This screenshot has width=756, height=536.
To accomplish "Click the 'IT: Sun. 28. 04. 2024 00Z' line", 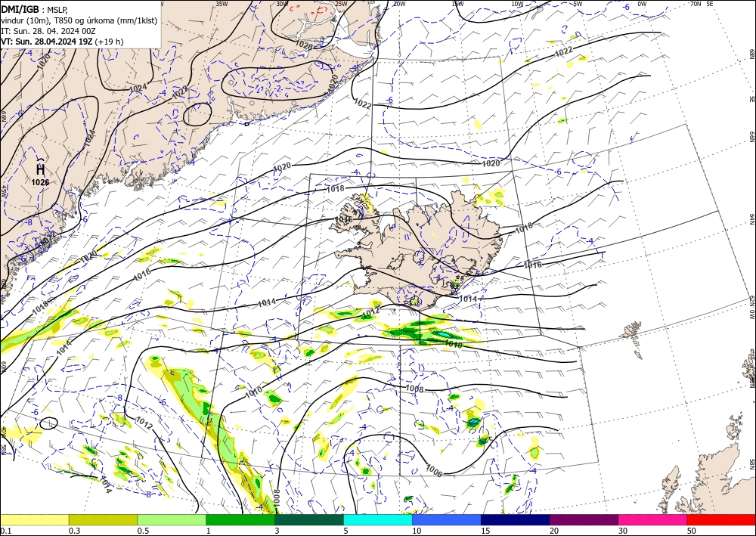I will 50,31.
